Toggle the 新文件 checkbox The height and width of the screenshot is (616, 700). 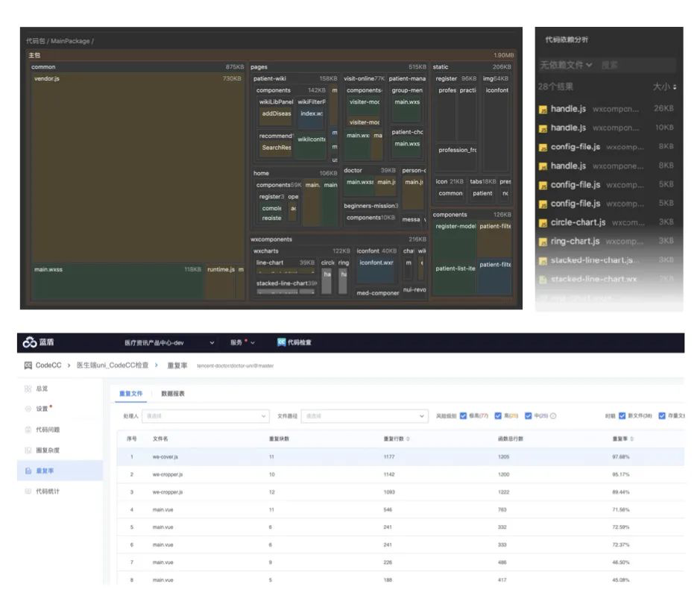622,416
